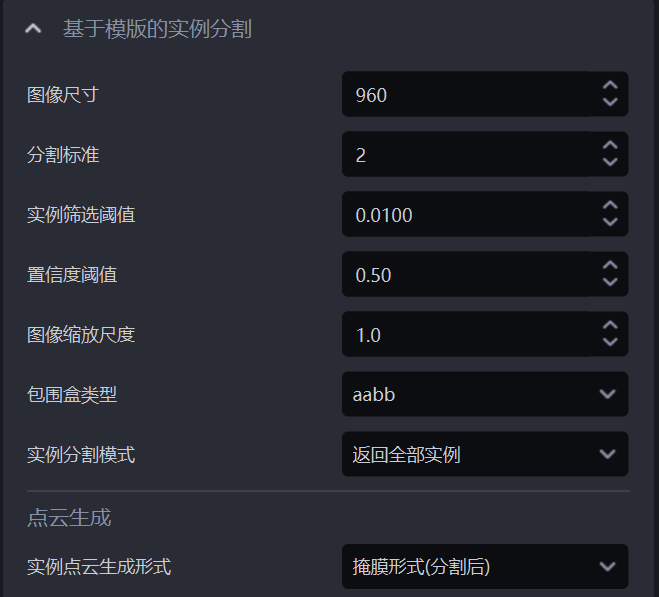Screen dimensions: 659x597
Task: Raise 实例筛选阈值 using up arrow
Action: (x=610, y=207)
